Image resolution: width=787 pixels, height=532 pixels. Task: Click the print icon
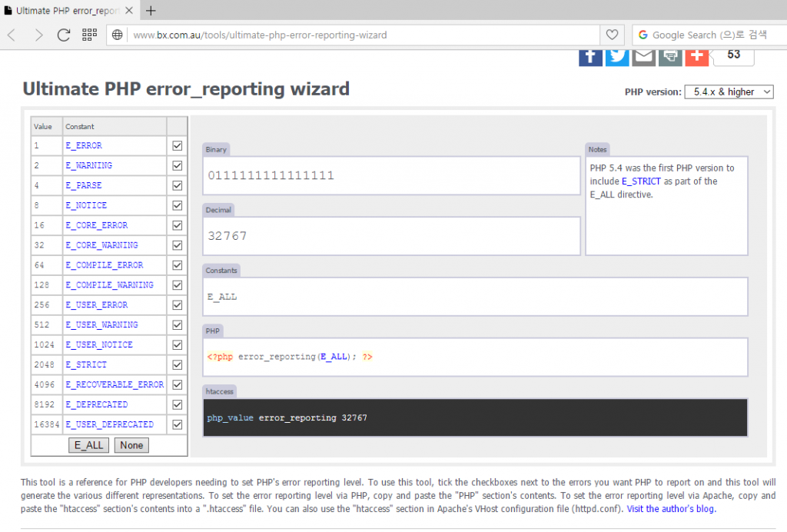(670, 56)
